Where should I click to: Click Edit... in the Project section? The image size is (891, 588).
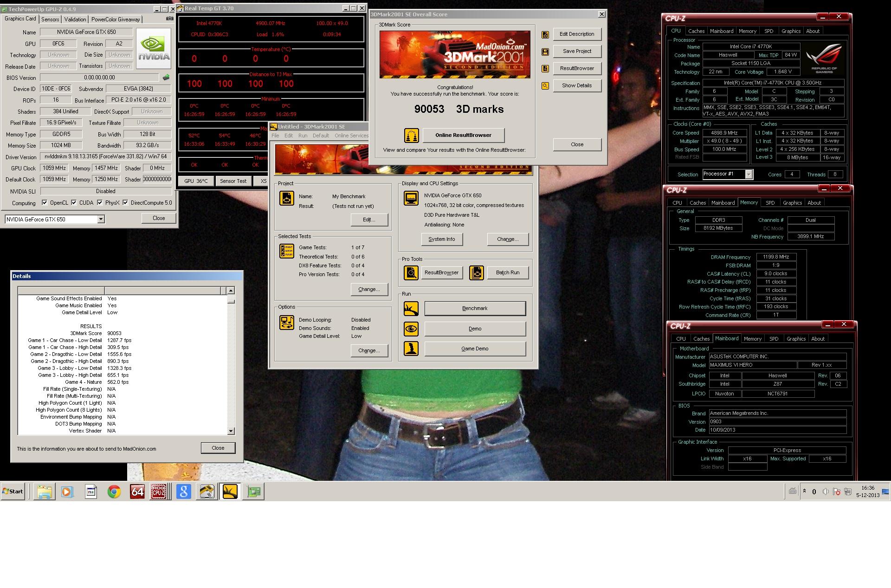pos(369,220)
